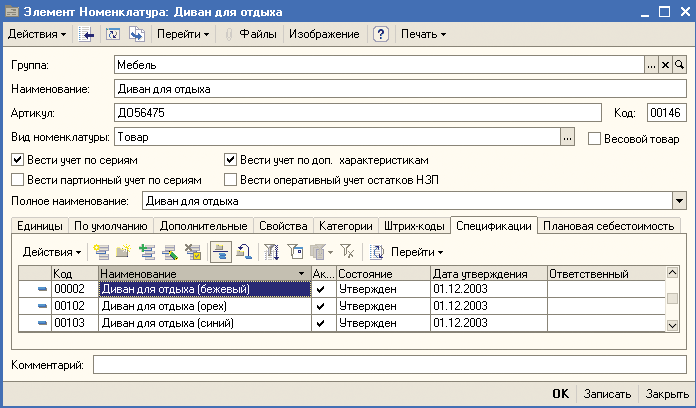Click the help question mark icon
The height and width of the screenshot is (408, 696).
coord(380,34)
